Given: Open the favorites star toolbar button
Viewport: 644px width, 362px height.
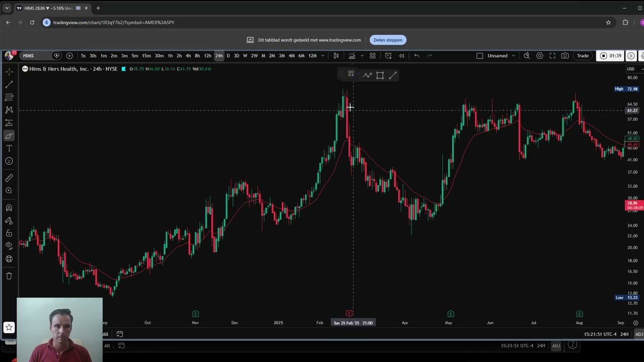Looking at the screenshot, I should point(9,328).
